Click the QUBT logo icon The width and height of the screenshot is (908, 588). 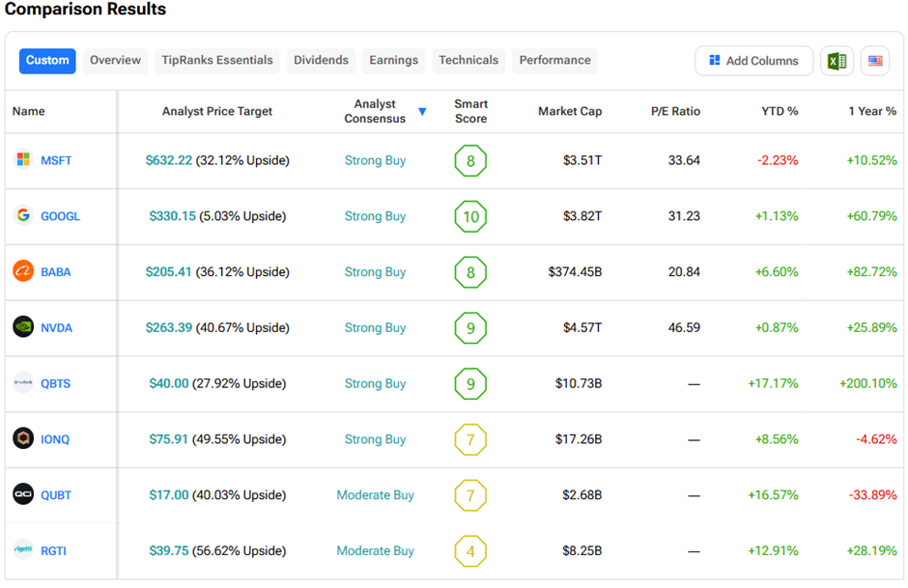click(23, 494)
